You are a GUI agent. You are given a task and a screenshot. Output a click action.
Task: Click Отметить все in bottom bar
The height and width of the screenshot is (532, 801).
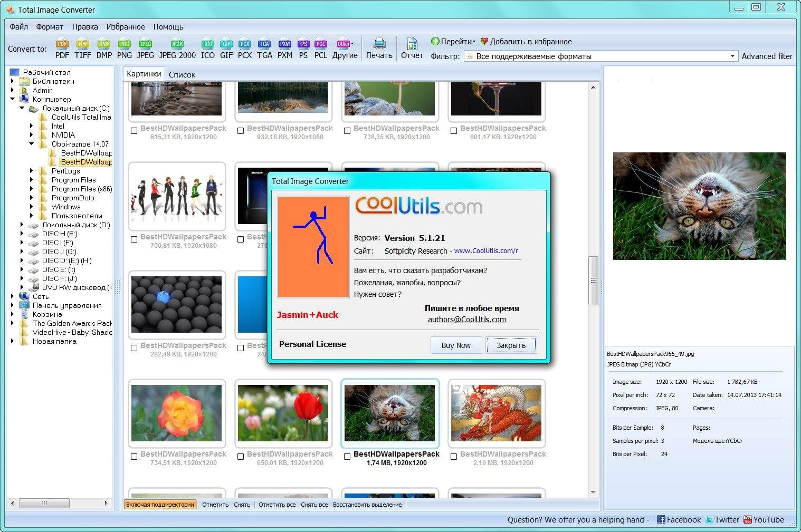pos(277,505)
